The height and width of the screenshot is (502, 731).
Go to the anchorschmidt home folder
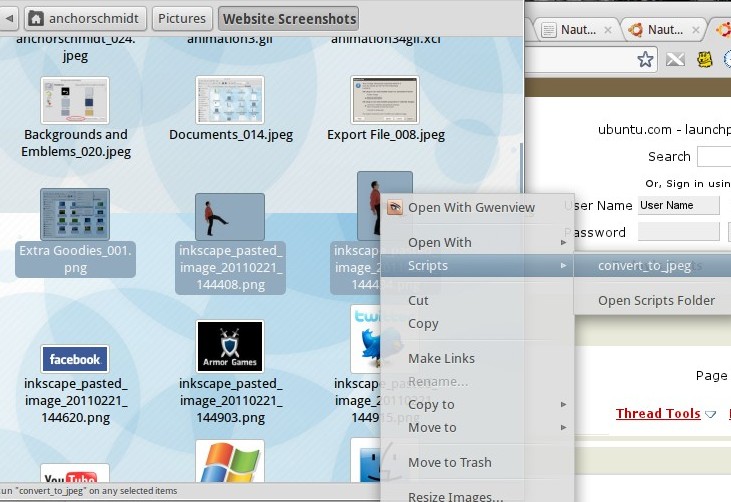pyautogui.click(x=85, y=19)
